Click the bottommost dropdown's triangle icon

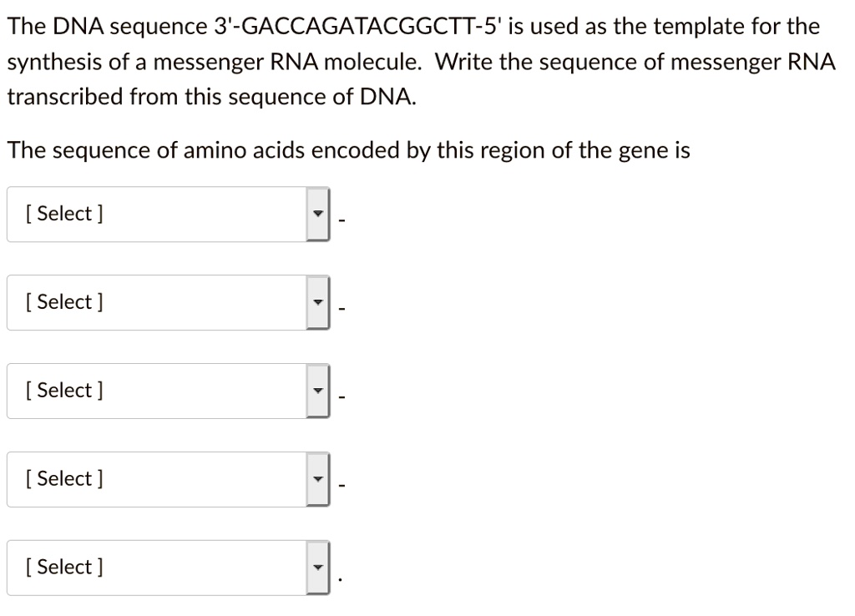pos(318,567)
